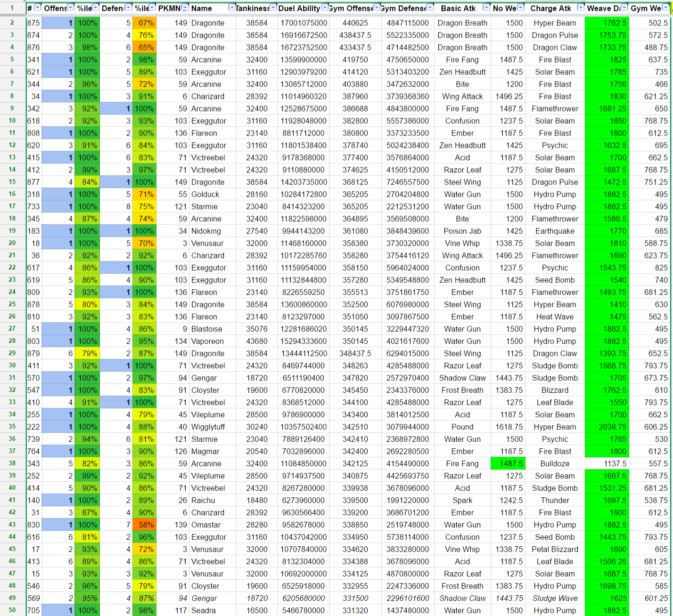Open the filter dropdown on the # column
Image resolution: width=673 pixels, height=616 pixels.
38,8
